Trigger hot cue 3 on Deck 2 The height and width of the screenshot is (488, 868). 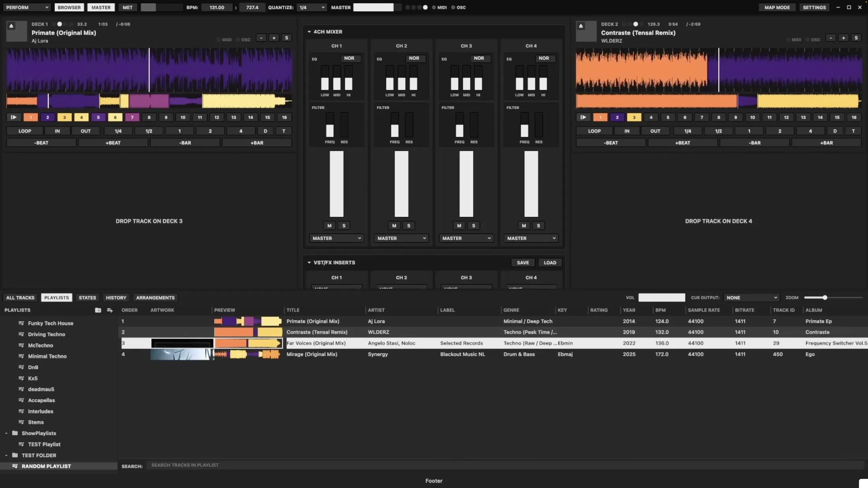(634, 117)
